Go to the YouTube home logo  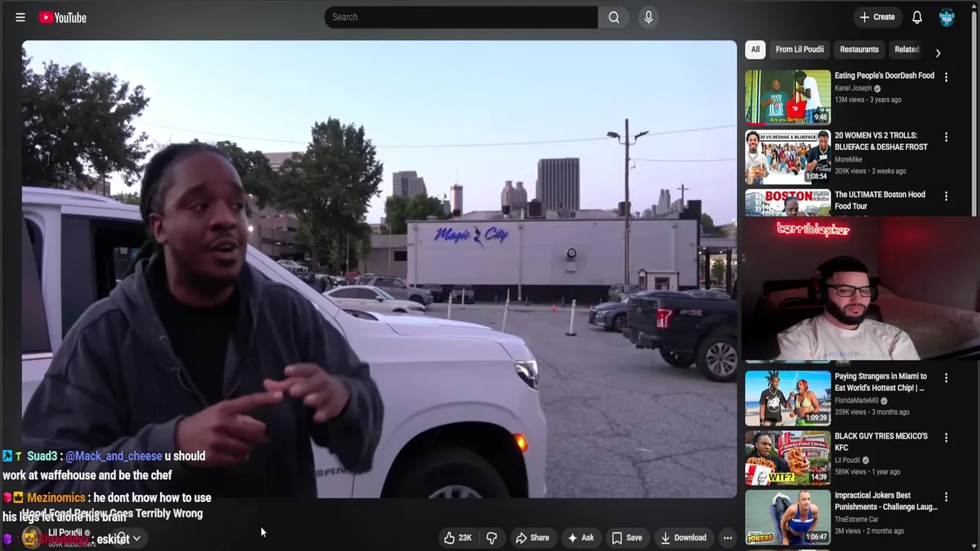click(63, 17)
